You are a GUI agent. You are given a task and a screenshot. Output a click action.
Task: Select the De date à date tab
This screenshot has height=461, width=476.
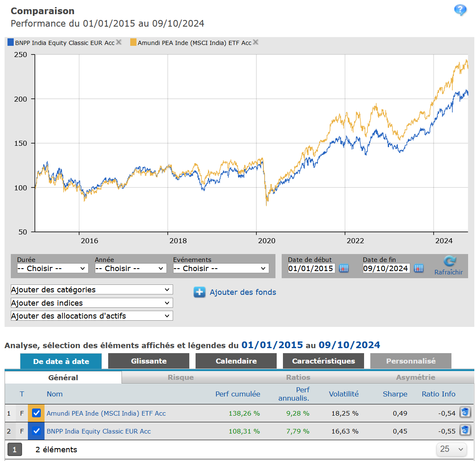coord(61,361)
